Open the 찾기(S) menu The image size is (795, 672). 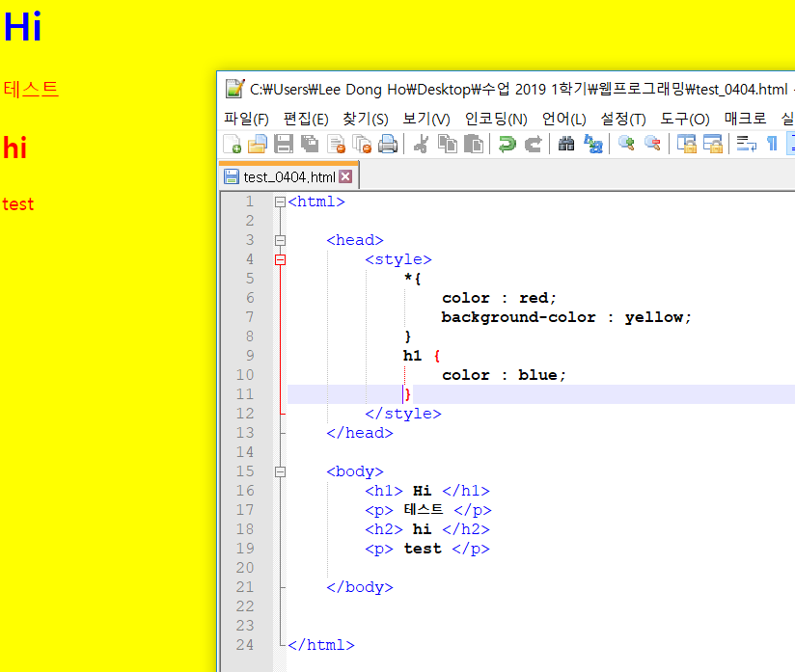(366, 119)
